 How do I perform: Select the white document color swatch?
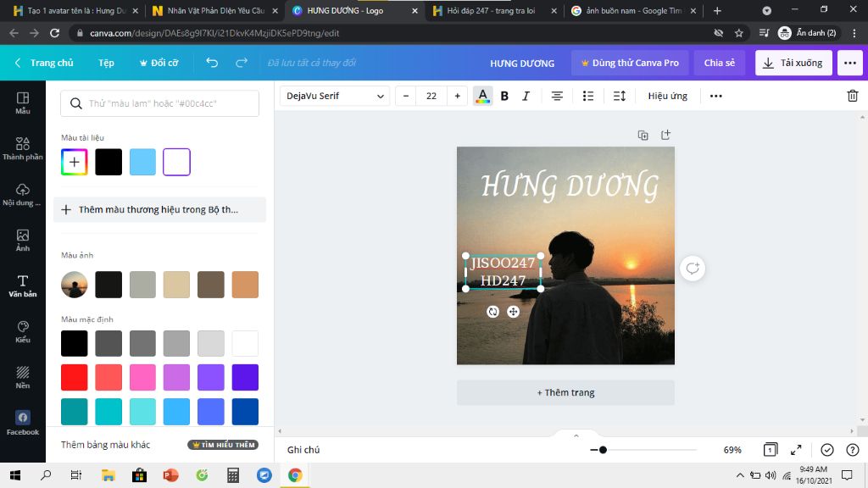[x=176, y=162]
